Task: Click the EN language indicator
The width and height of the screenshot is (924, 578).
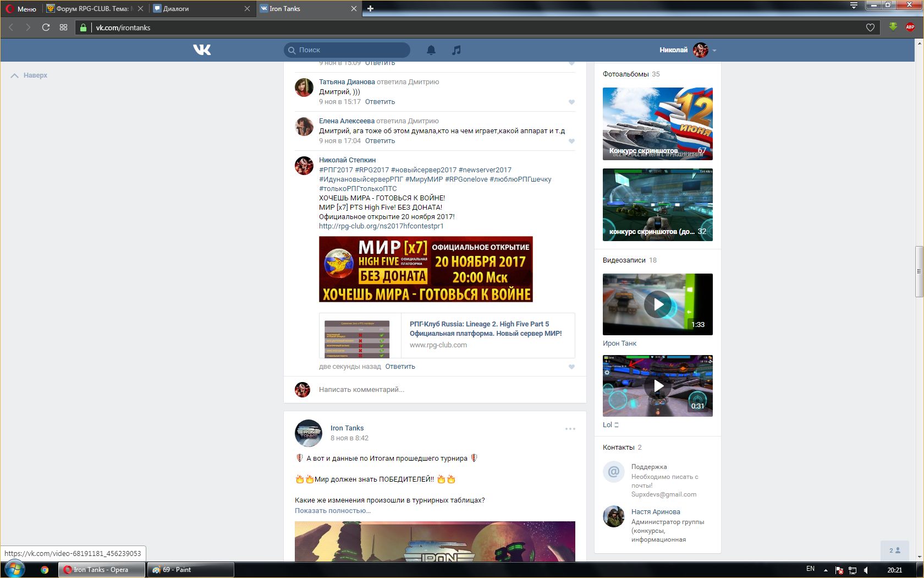Action: click(x=810, y=569)
